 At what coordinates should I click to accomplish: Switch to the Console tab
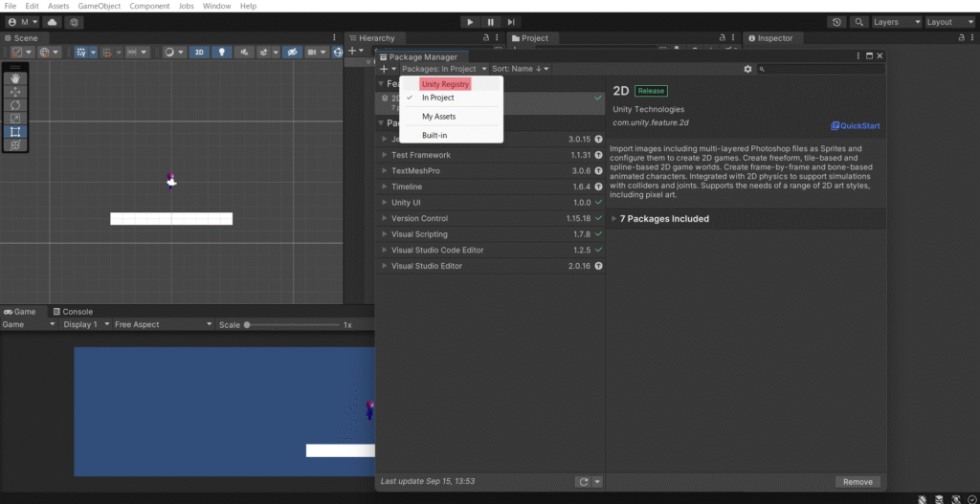pyautogui.click(x=73, y=312)
